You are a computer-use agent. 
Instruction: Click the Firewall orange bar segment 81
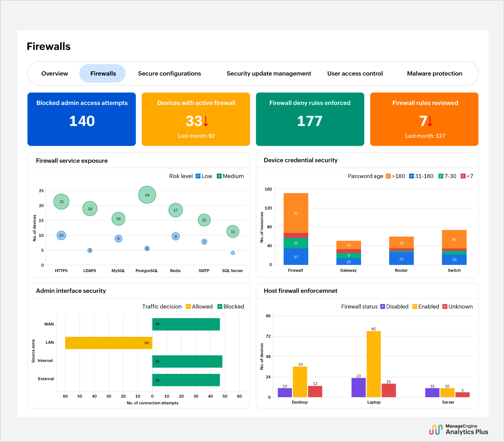click(296, 213)
